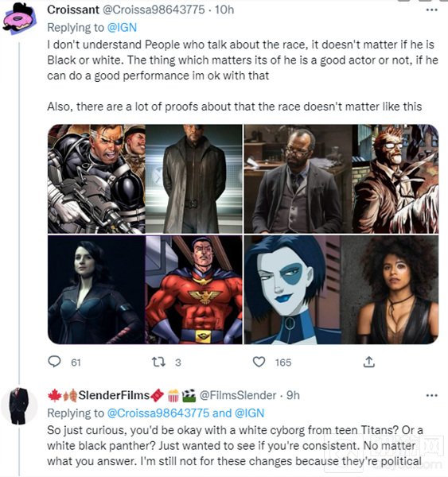The image size is (448, 477).
Task: Click the @IGN link in Croissant's reply
Action: [122, 28]
